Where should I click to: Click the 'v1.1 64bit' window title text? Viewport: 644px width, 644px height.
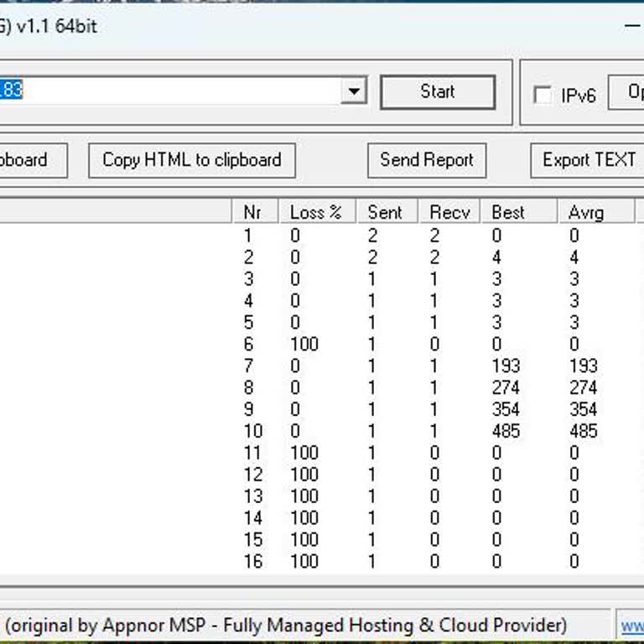pos(56,26)
